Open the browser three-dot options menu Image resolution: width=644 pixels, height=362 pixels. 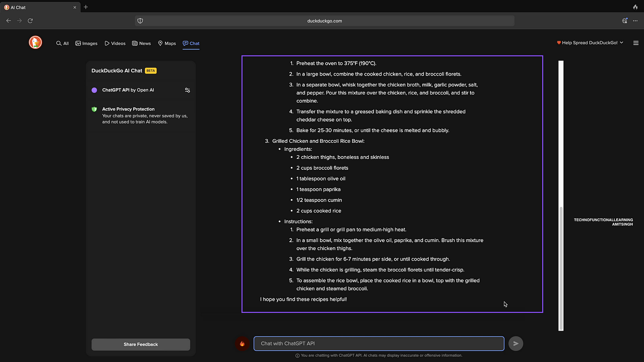(x=635, y=21)
